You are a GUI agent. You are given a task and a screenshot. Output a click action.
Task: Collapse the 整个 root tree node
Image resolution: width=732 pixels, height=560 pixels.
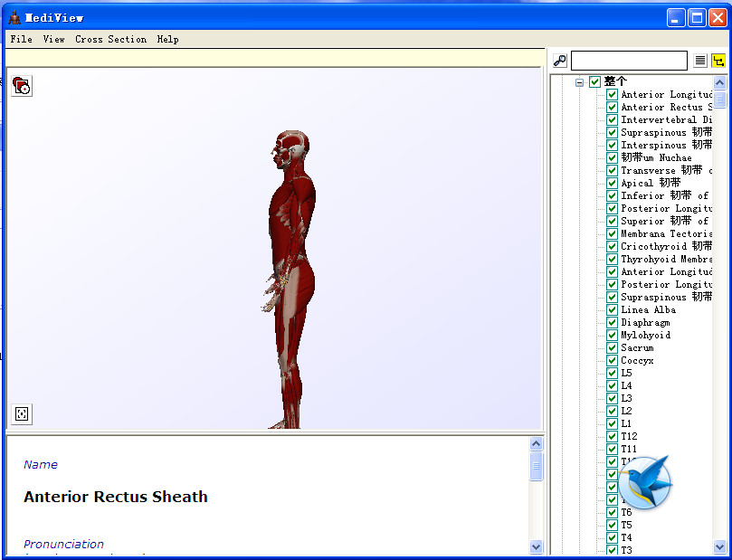[x=579, y=82]
